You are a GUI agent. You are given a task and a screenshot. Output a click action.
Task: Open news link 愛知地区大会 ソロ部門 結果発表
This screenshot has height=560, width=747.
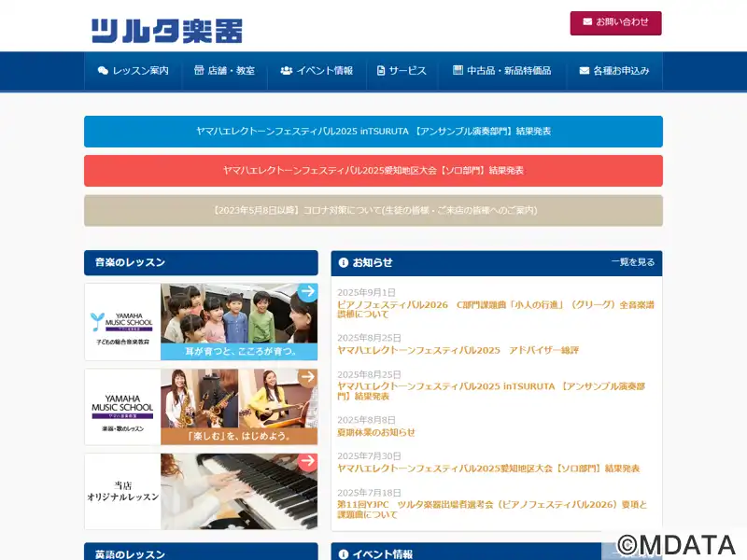[x=488, y=469]
